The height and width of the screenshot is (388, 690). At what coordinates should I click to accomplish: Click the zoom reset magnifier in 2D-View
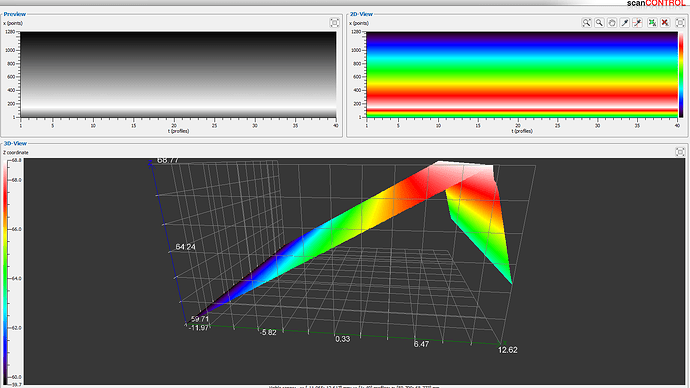coord(587,23)
